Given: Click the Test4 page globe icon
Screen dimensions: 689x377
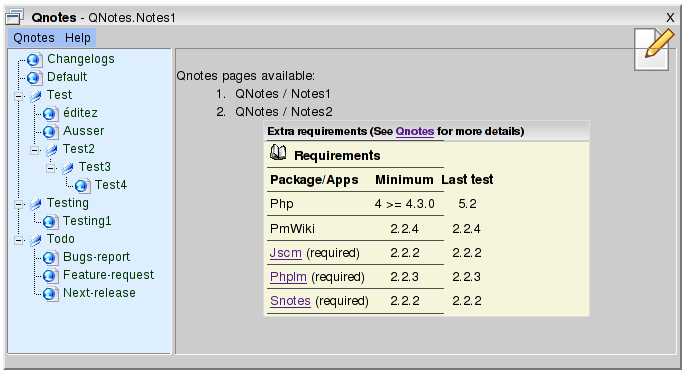Looking at the screenshot, I should pyautogui.click(x=83, y=186).
